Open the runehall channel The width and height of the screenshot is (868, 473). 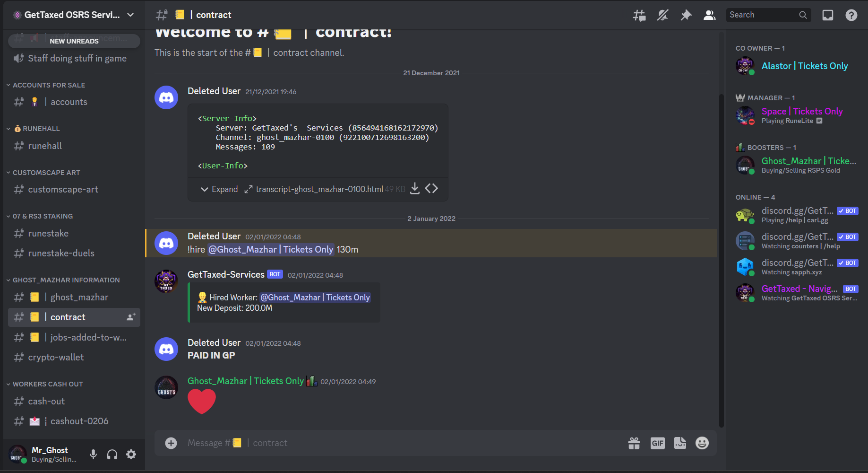[74, 146]
